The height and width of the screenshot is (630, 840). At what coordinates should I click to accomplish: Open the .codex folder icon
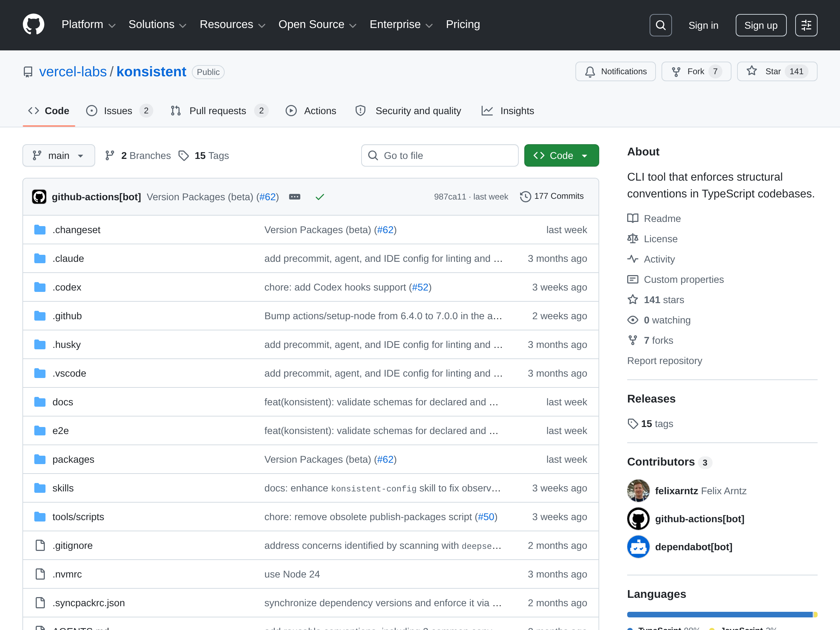pyautogui.click(x=40, y=287)
